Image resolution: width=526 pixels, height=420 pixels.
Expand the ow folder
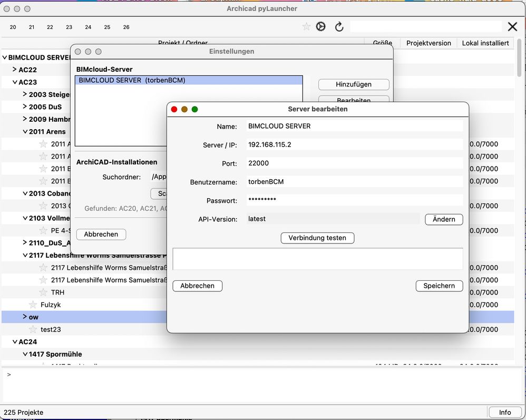tap(25, 317)
